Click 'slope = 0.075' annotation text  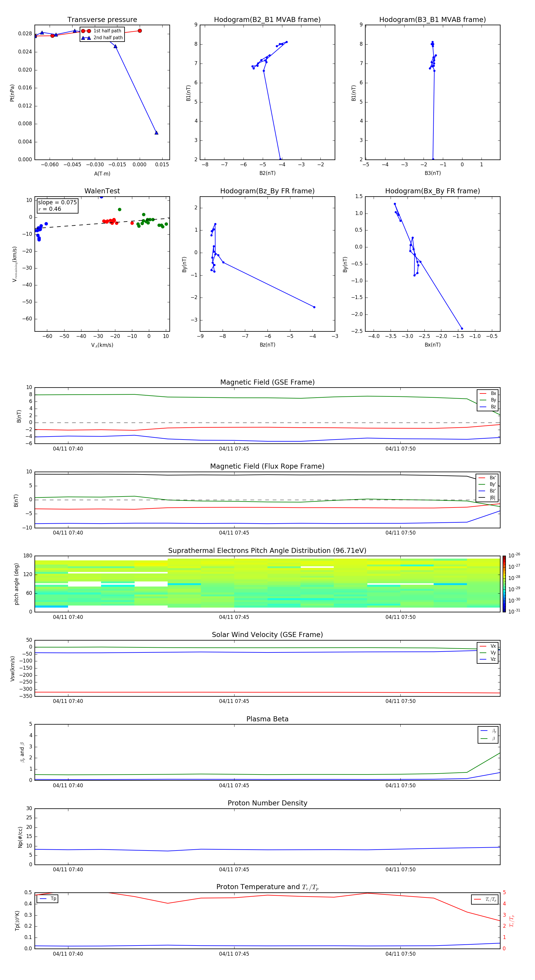coord(57,203)
